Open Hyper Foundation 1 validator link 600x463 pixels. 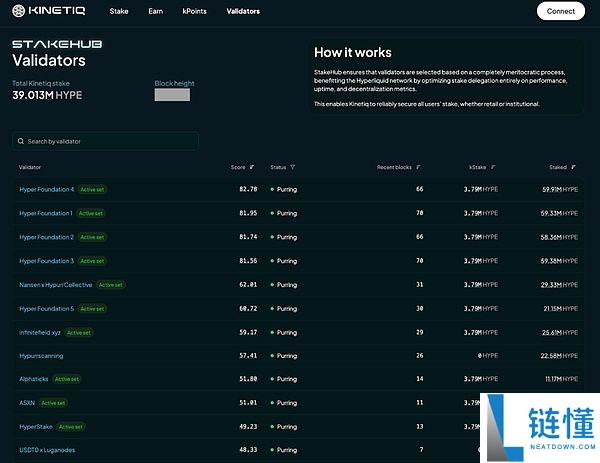coord(46,213)
